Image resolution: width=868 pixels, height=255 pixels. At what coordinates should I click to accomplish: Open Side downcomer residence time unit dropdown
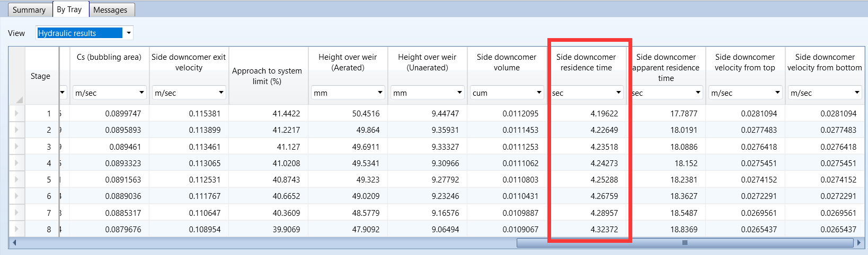pyautogui.click(x=618, y=93)
